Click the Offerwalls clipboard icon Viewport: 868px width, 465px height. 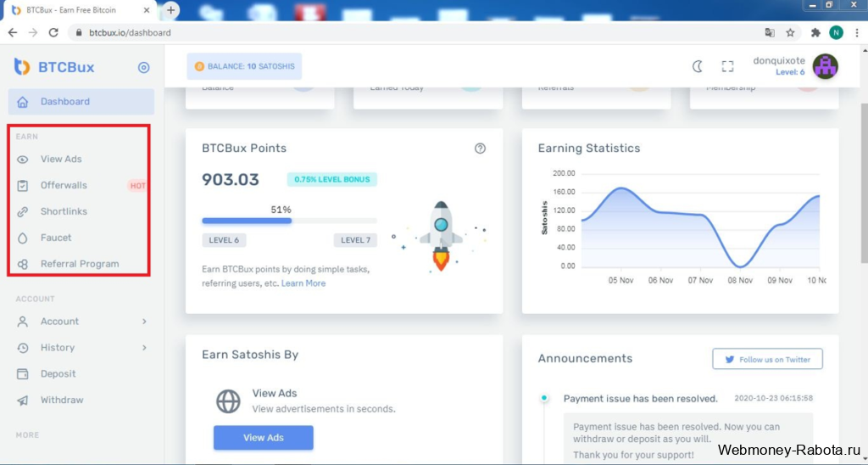[x=22, y=186]
